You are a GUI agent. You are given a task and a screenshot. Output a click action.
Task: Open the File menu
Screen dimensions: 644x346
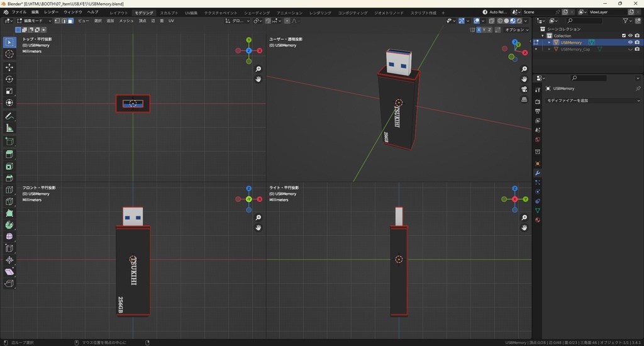coord(19,12)
